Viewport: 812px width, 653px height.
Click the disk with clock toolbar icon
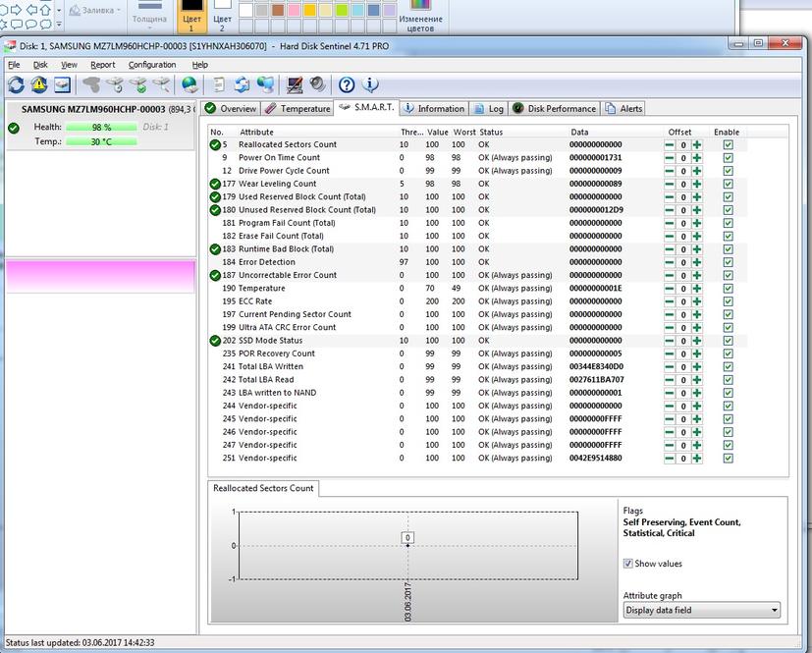[x=115, y=84]
